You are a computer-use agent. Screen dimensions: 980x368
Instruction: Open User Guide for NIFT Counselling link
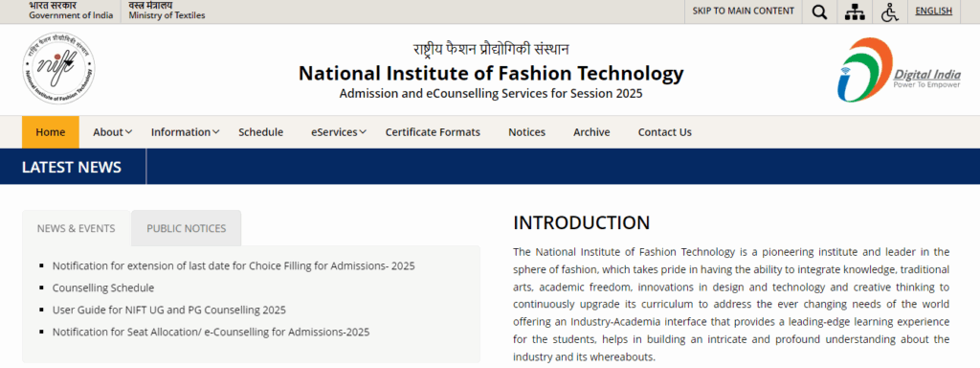point(168,310)
